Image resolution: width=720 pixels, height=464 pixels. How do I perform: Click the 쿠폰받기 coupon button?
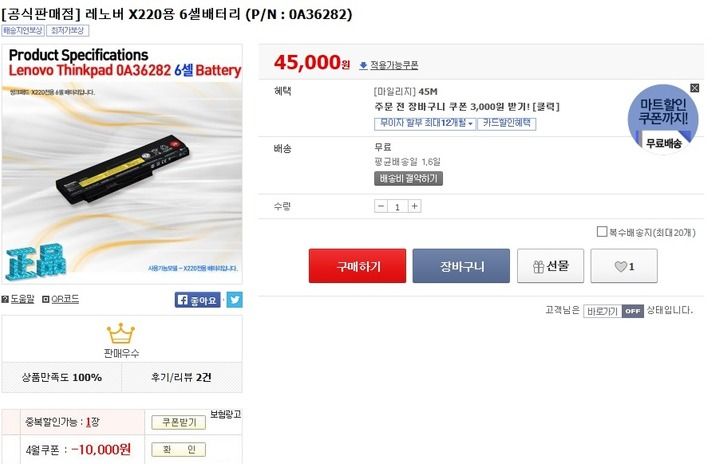tap(179, 422)
